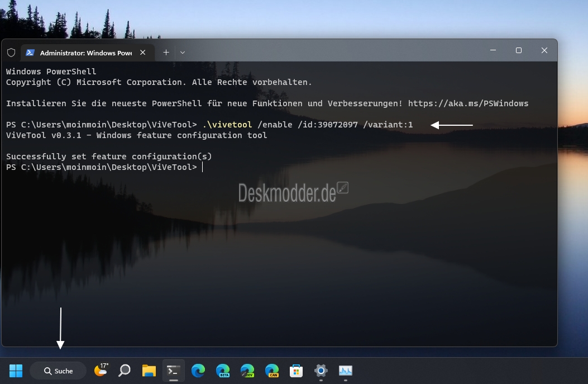Expand the new tab profile dropdown
The width and height of the screenshot is (588, 384).
(x=183, y=53)
